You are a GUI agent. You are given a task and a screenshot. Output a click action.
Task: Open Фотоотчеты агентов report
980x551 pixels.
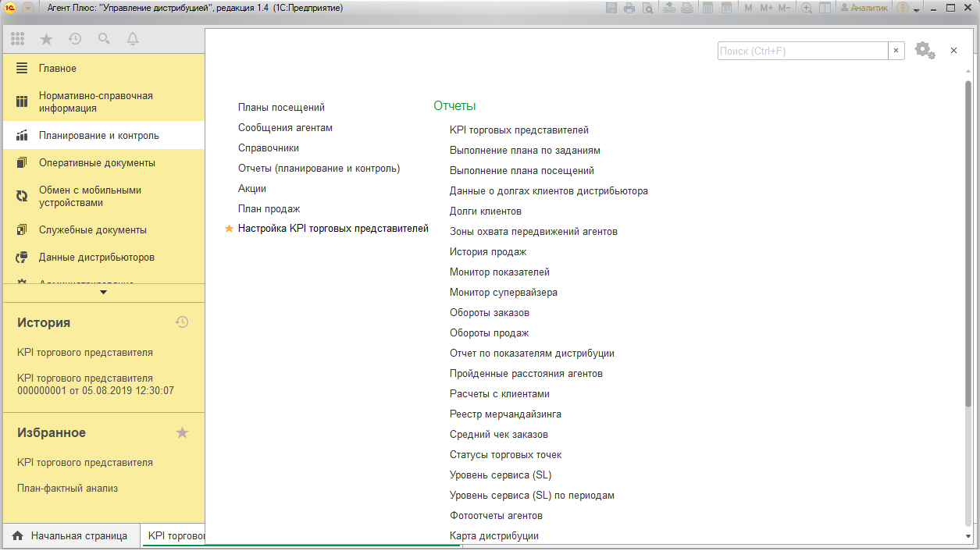click(x=496, y=515)
